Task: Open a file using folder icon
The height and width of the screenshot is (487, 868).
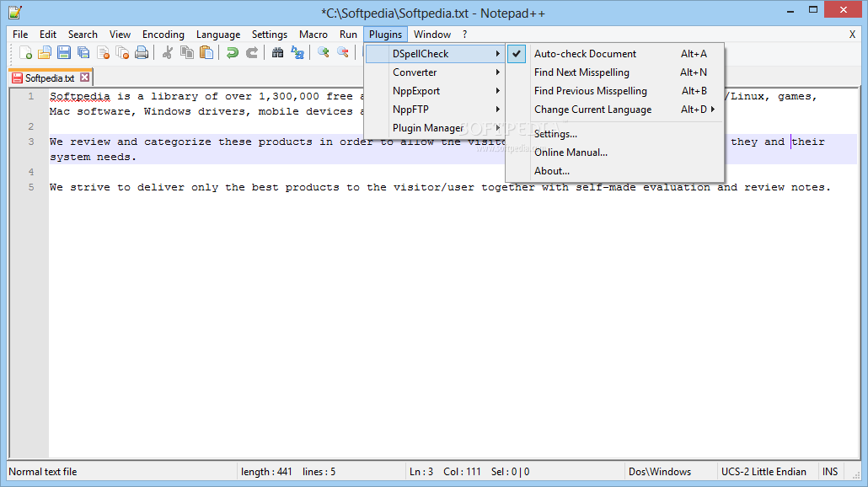Action: point(45,52)
